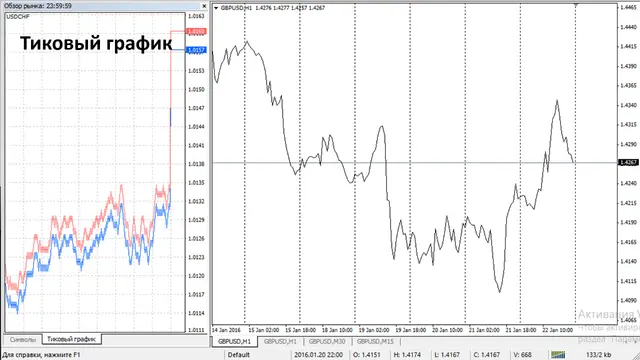This screenshot has height=360, width=640.
Task: Click the open price O: 1.4151
Action: click(x=367, y=355)
